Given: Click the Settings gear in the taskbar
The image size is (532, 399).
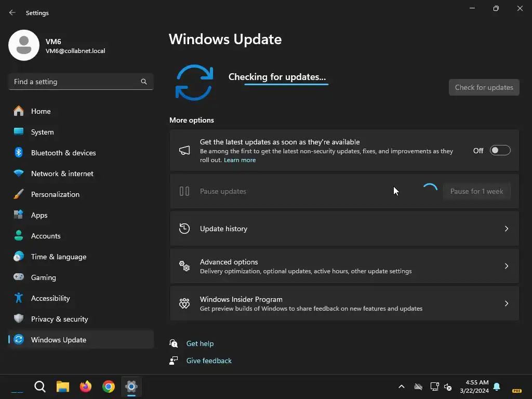Looking at the screenshot, I should [131, 387].
